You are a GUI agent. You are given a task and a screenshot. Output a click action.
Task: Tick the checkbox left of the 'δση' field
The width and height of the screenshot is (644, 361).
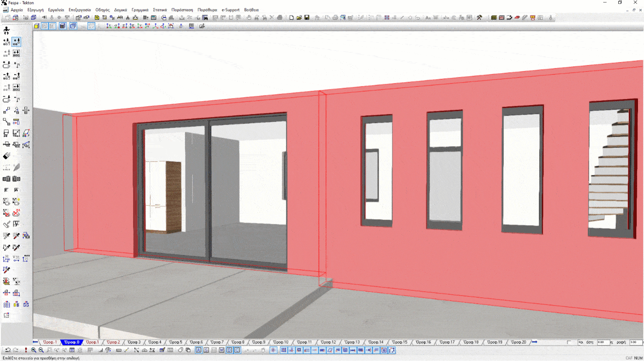[x=569, y=343]
